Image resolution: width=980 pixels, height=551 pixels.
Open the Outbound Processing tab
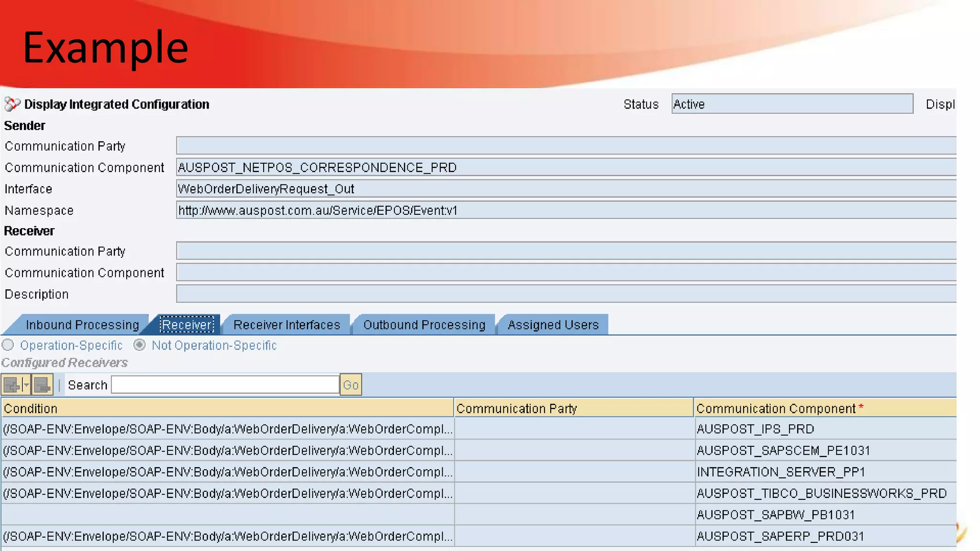click(424, 325)
